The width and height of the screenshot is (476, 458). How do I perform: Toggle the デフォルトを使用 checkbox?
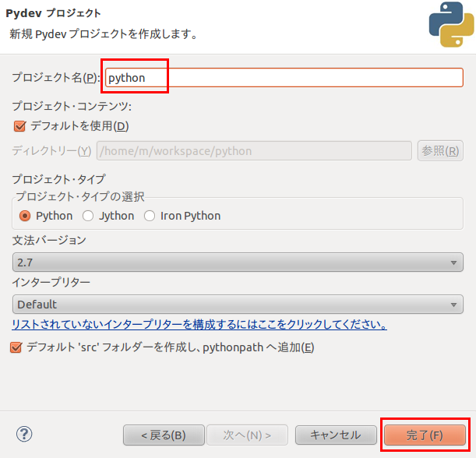click(19, 126)
